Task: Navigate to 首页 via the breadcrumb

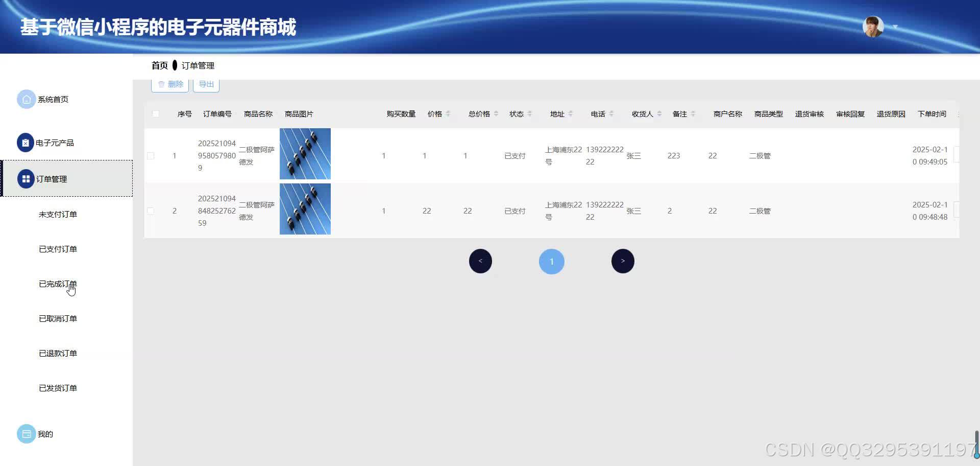Action: point(159,65)
